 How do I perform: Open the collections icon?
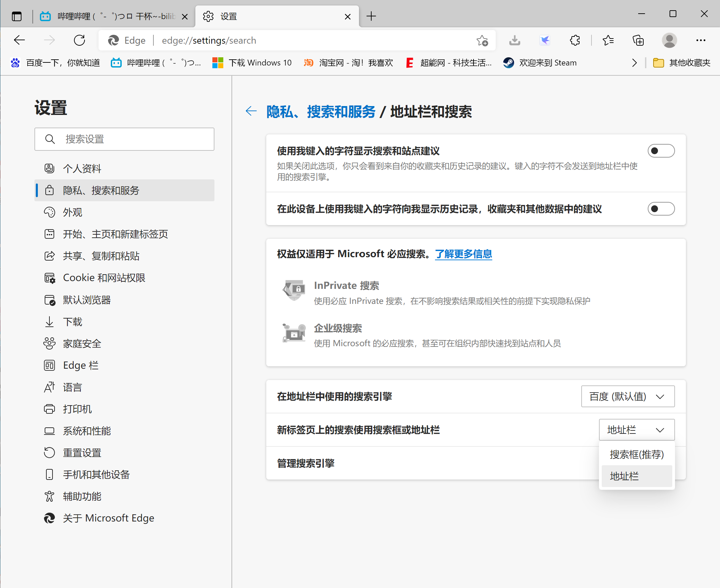638,41
